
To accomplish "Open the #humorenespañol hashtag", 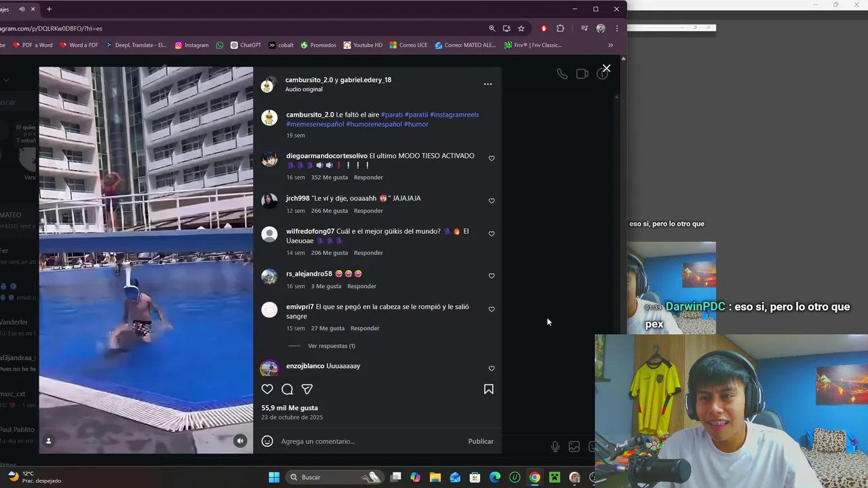I will click(x=374, y=124).
